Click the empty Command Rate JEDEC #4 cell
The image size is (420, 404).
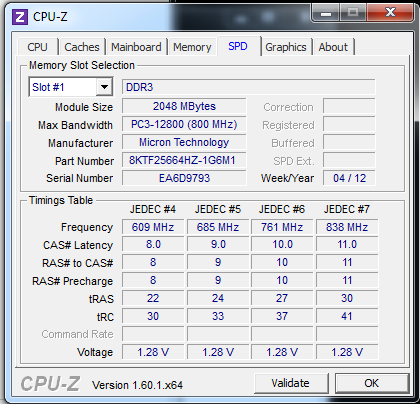point(153,334)
